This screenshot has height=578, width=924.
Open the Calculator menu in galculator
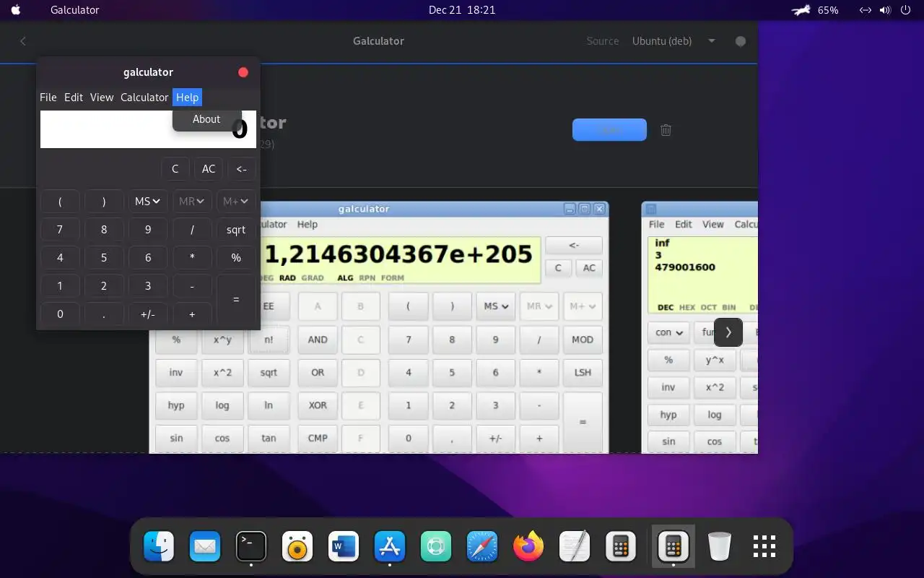(x=144, y=98)
